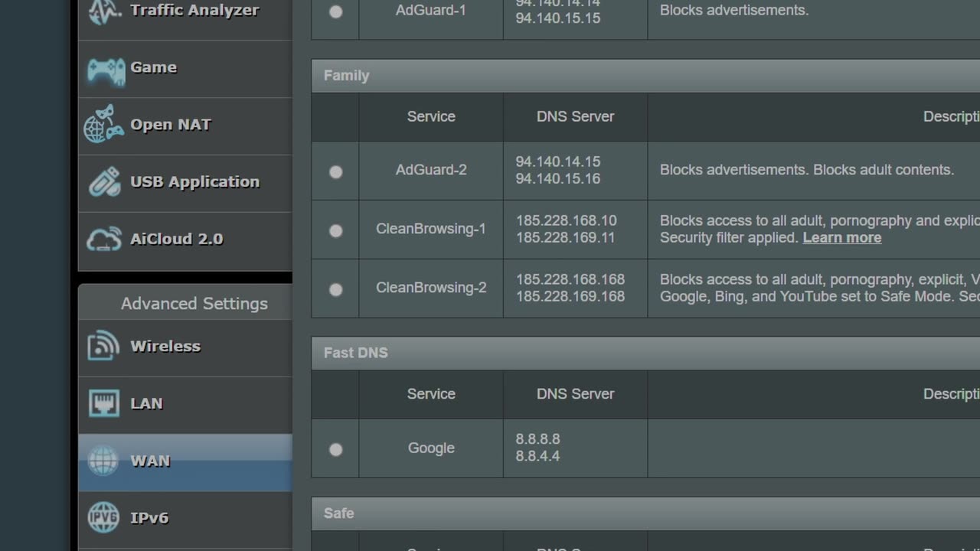Select the AdGuard-2 radio button
This screenshot has width=980, height=551.
(x=335, y=172)
